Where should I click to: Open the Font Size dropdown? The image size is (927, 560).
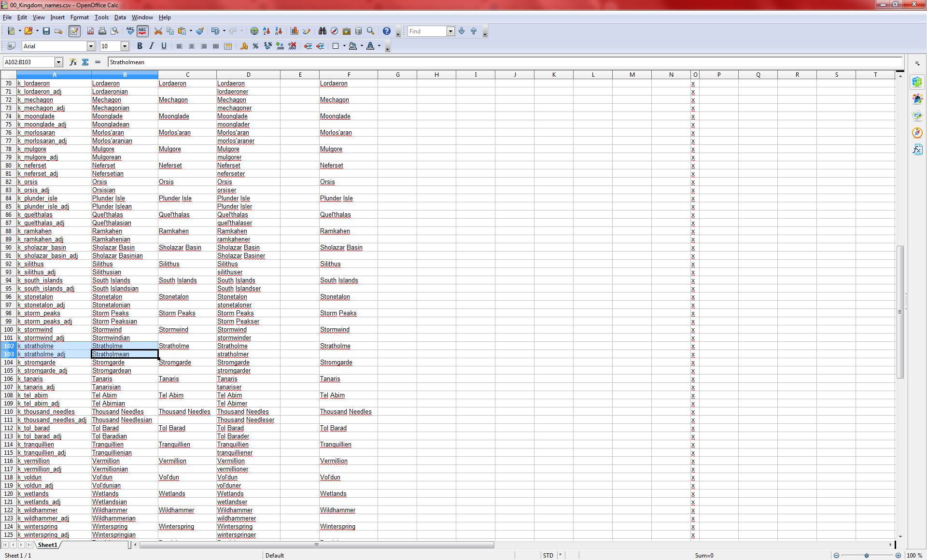pos(125,46)
